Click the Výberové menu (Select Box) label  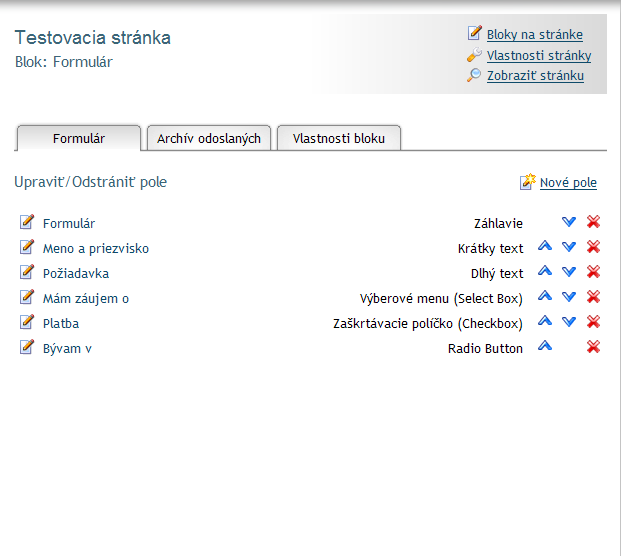[441, 298]
